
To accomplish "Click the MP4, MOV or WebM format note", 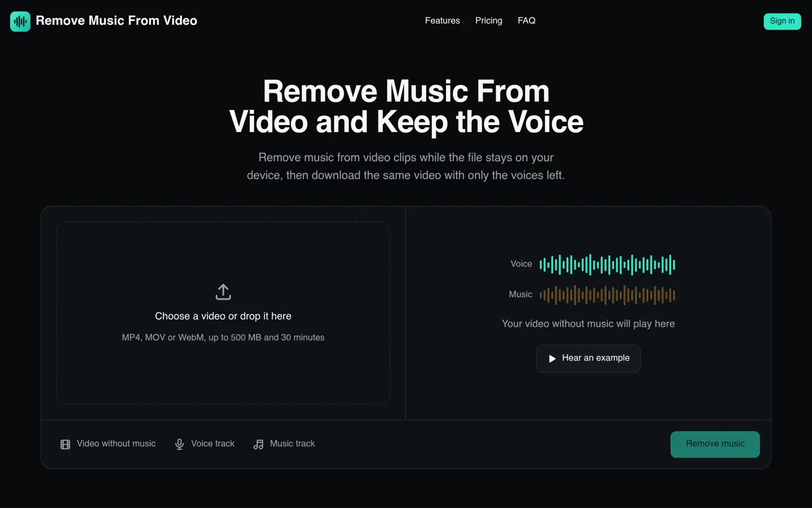I will pyautogui.click(x=223, y=338).
